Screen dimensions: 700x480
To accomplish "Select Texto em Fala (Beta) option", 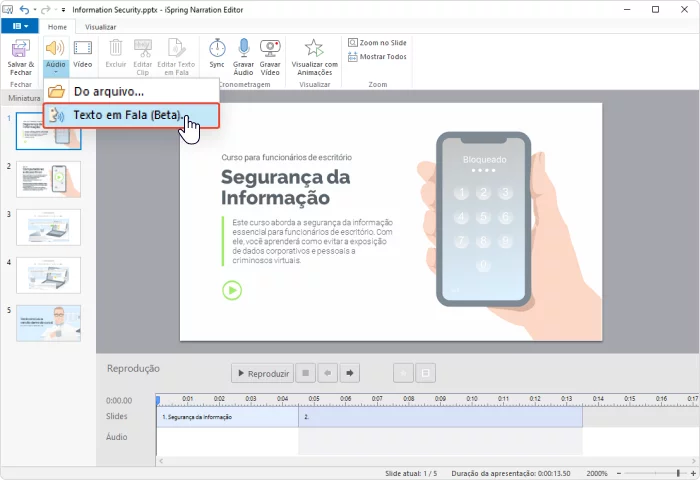I will coord(128,115).
